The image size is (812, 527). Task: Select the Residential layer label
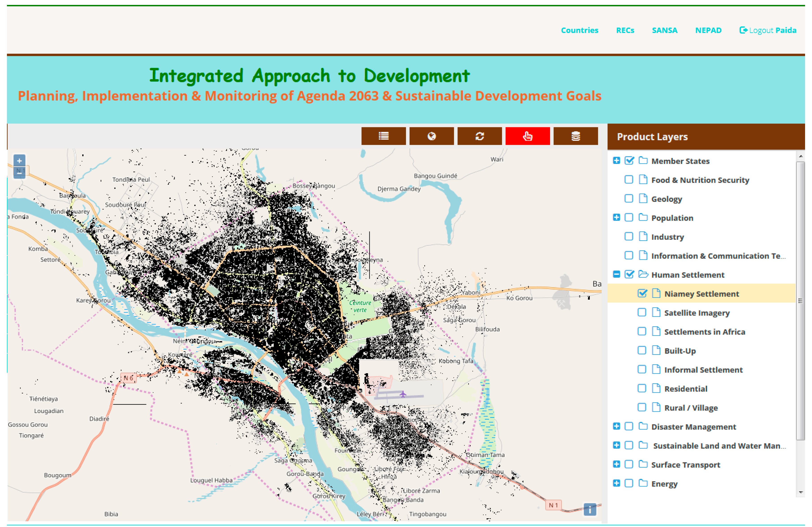686,389
